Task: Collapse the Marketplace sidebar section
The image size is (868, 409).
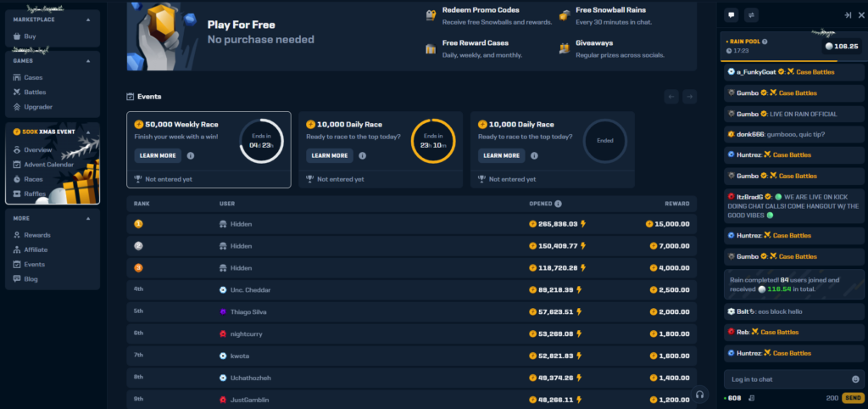Action: (88, 20)
